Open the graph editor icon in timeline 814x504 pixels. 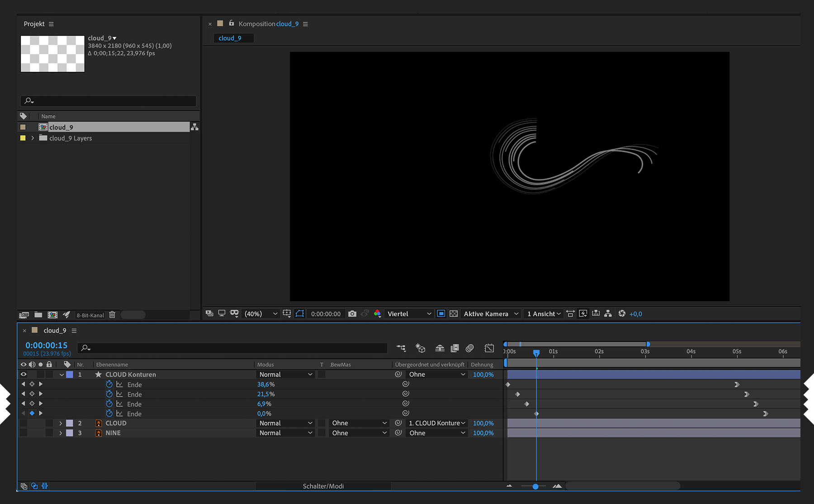pos(489,348)
